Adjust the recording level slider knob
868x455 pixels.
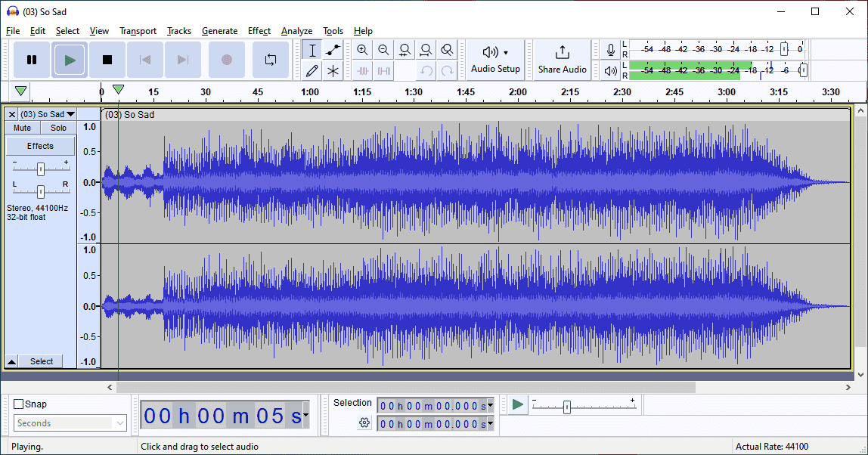pyautogui.click(x=784, y=49)
